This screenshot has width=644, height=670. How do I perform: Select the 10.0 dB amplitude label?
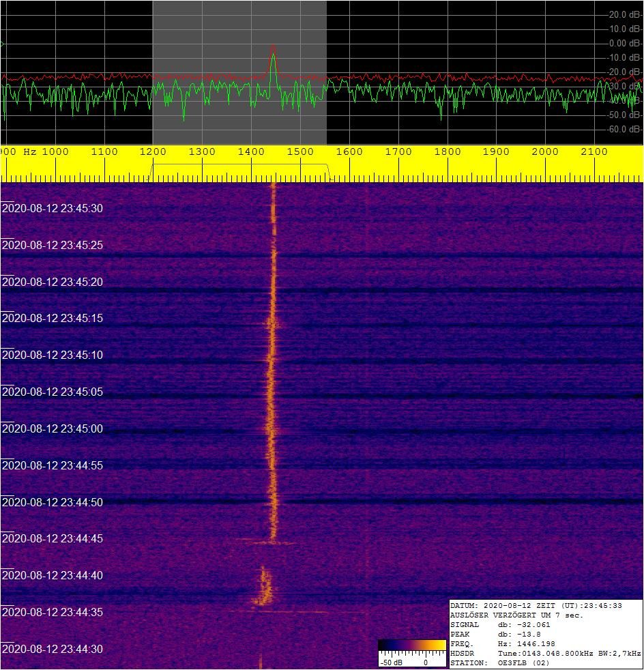click(625, 29)
